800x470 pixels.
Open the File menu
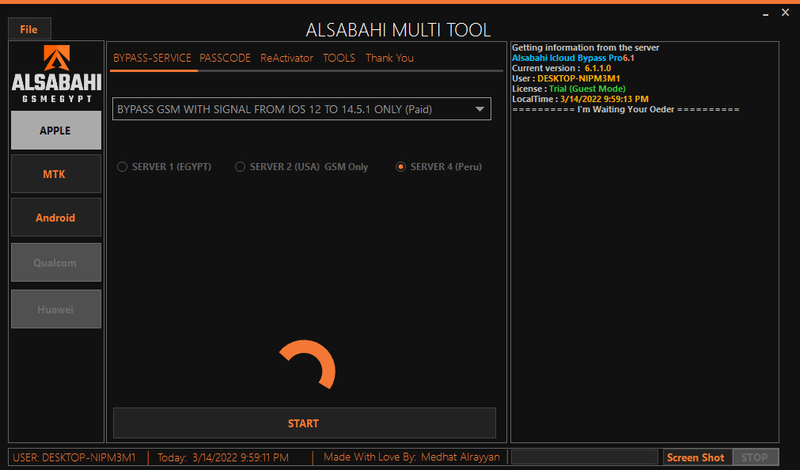pos(29,29)
